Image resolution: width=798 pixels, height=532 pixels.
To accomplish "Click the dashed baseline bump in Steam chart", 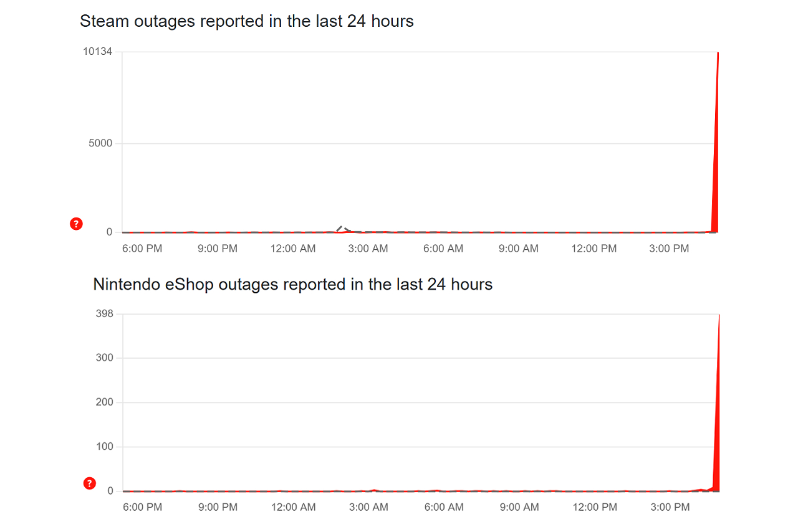I will point(341,228).
